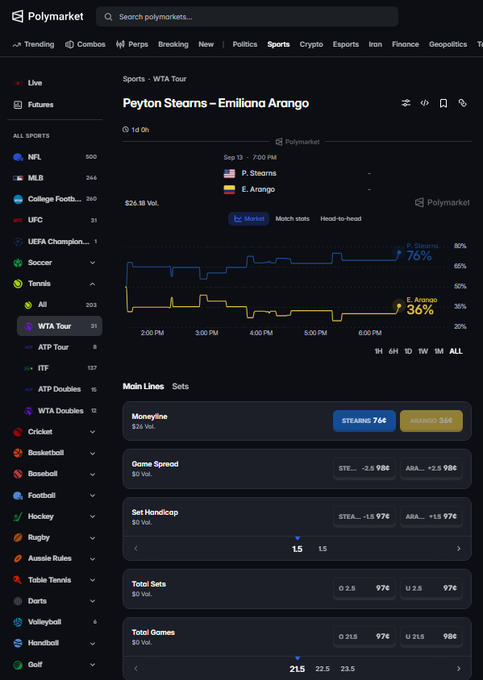483x680 pixels.
Task: Expand the Basketball category chevron
Action: (92, 453)
